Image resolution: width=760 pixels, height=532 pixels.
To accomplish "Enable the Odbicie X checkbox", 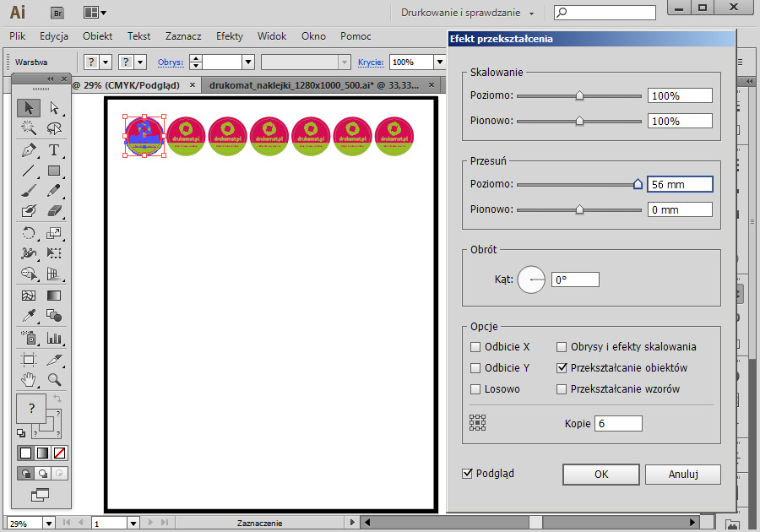I will (x=475, y=347).
